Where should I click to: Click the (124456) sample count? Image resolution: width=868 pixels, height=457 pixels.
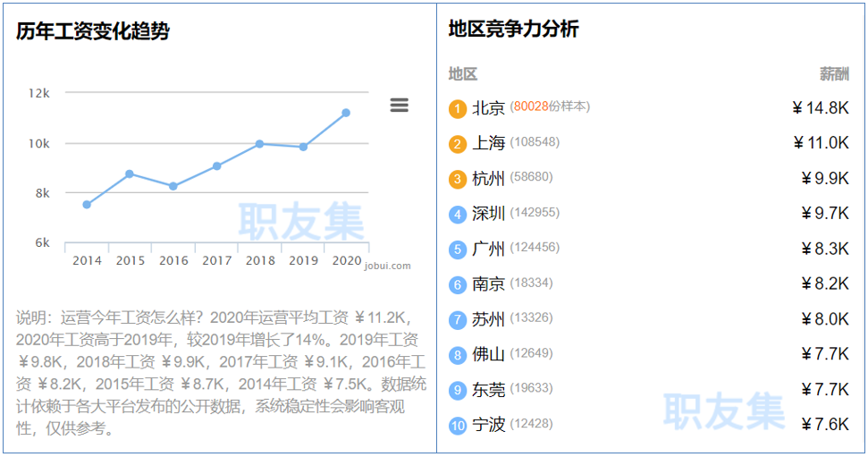click(x=535, y=247)
